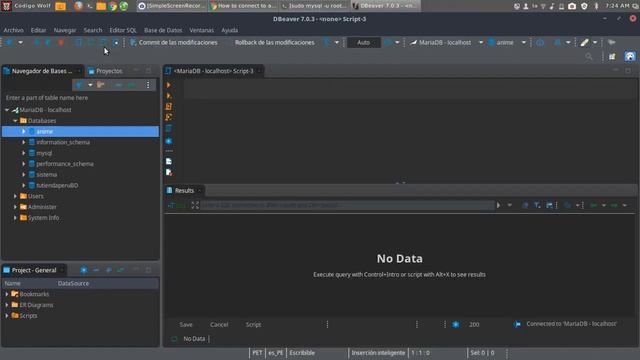Click the gear settings icon in editor sidebar

169,141
